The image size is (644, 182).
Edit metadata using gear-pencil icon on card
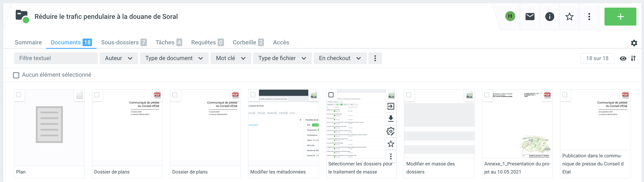click(391, 131)
